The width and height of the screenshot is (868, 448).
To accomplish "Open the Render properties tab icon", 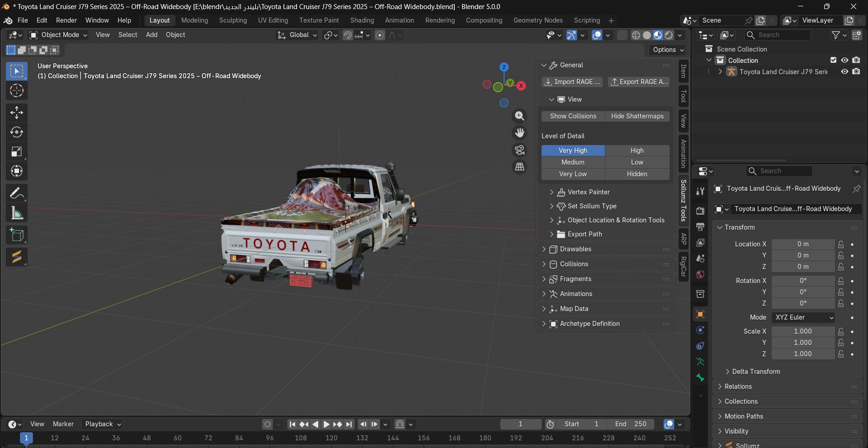I will pos(700,211).
